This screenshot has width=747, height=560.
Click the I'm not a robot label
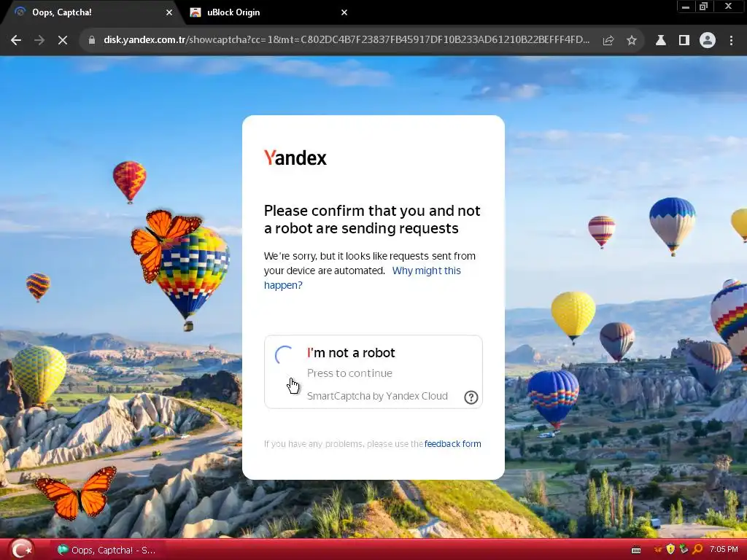351,353
